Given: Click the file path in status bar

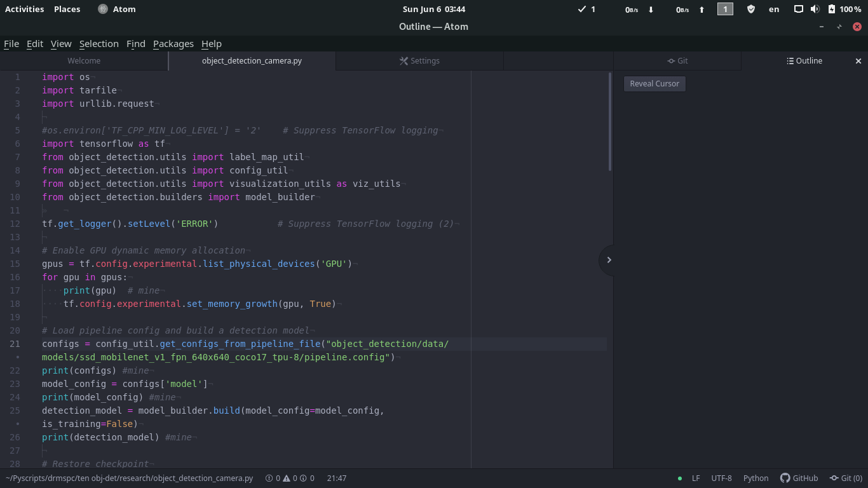Looking at the screenshot, I should pyautogui.click(x=129, y=478).
